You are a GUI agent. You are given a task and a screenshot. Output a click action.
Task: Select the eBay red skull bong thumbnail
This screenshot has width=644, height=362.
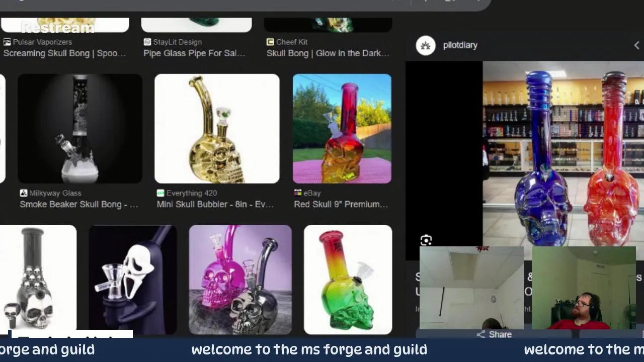coord(342,129)
